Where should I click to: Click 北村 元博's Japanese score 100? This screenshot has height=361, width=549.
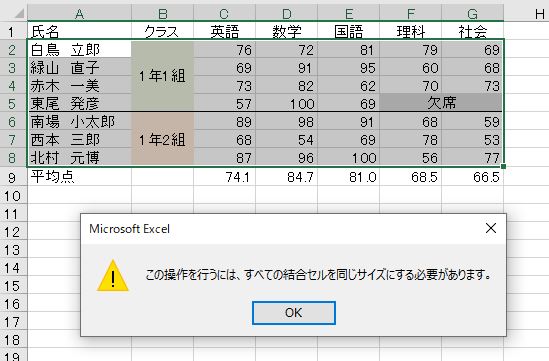pyautogui.click(x=348, y=158)
